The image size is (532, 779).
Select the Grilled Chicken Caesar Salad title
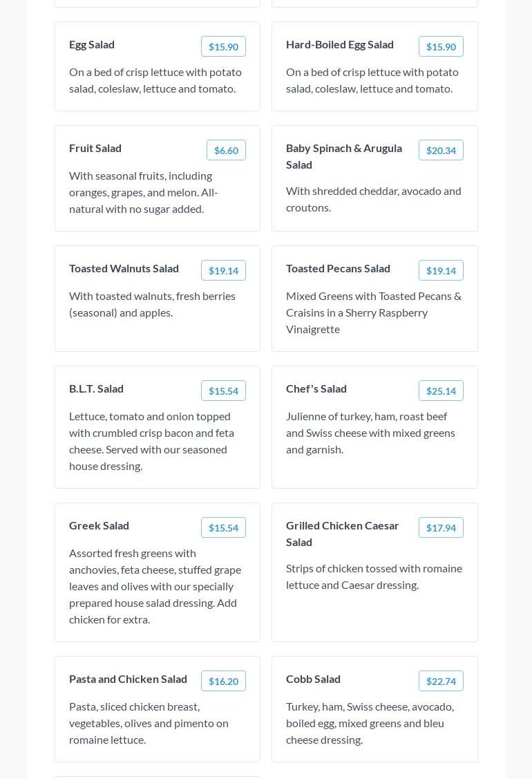pyautogui.click(x=342, y=534)
